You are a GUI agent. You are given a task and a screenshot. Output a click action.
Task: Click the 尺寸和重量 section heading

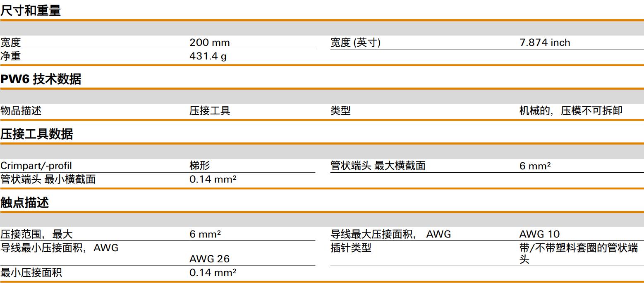point(31,11)
